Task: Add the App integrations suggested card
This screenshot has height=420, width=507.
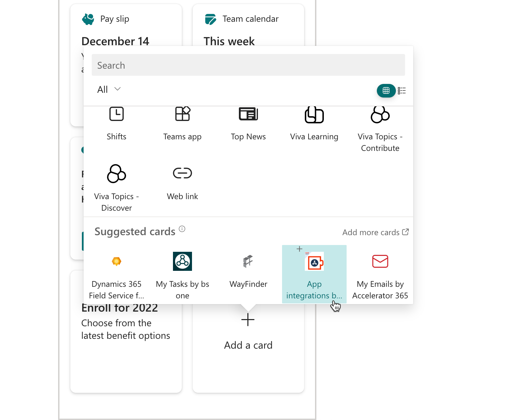Action: pyautogui.click(x=314, y=274)
